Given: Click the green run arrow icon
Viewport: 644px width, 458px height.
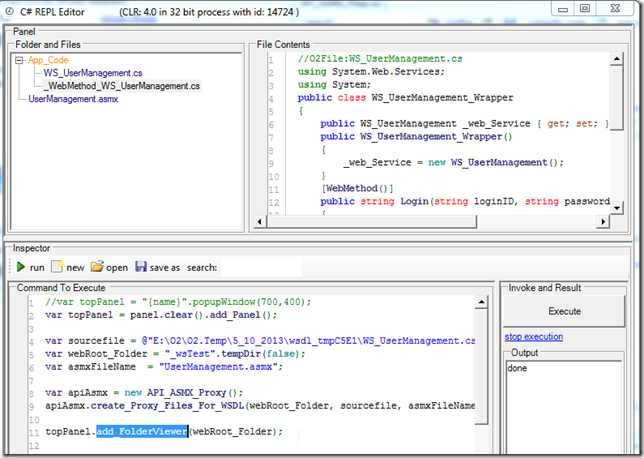Looking at the screenshot, I should point(21,267).
